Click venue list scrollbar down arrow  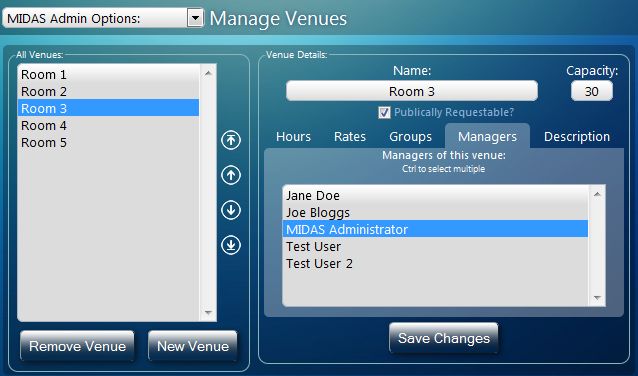pos(208,313)
